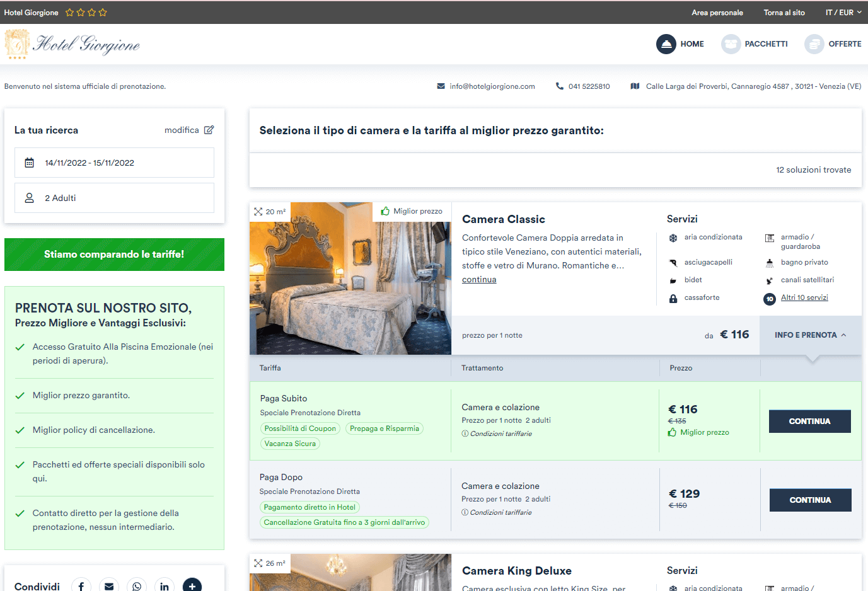Click the Vacanza Sicura tag

(x=290, y=444)
